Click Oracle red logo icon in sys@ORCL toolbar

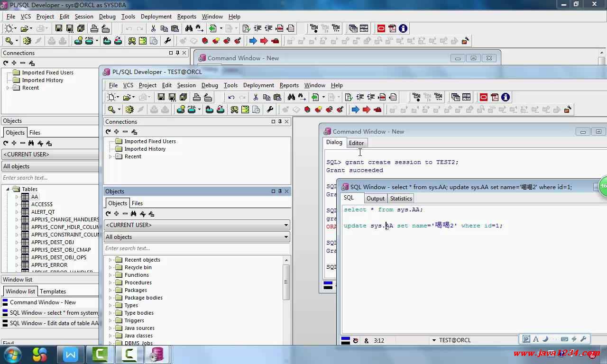381,28
